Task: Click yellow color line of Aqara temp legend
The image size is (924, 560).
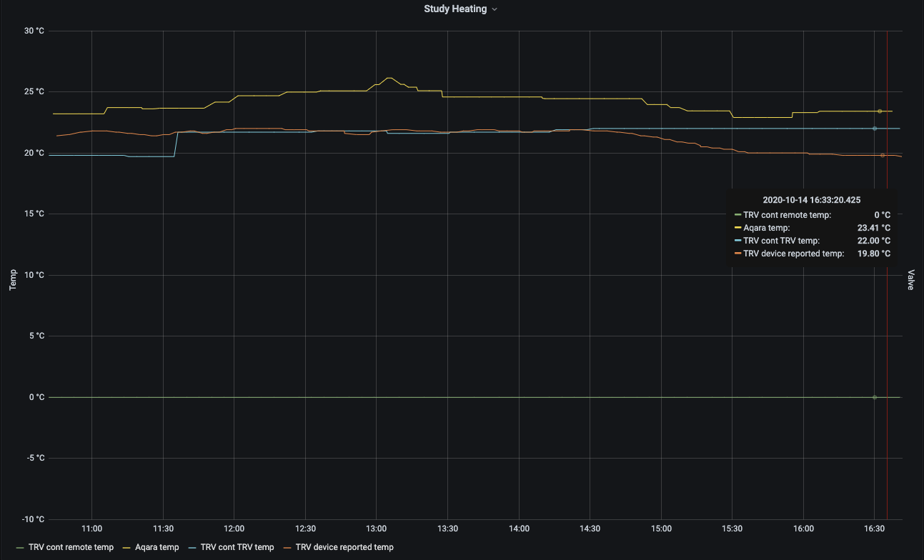Action: [126, 548]
